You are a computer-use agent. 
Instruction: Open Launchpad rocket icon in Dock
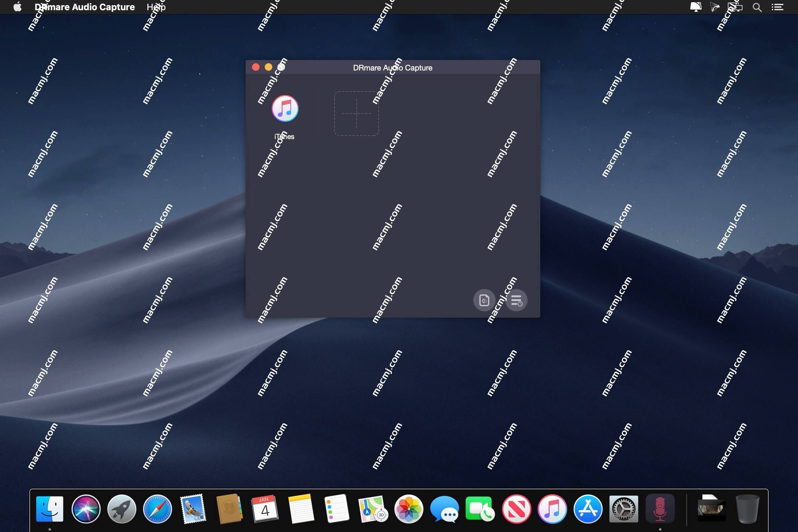[122, 509]
